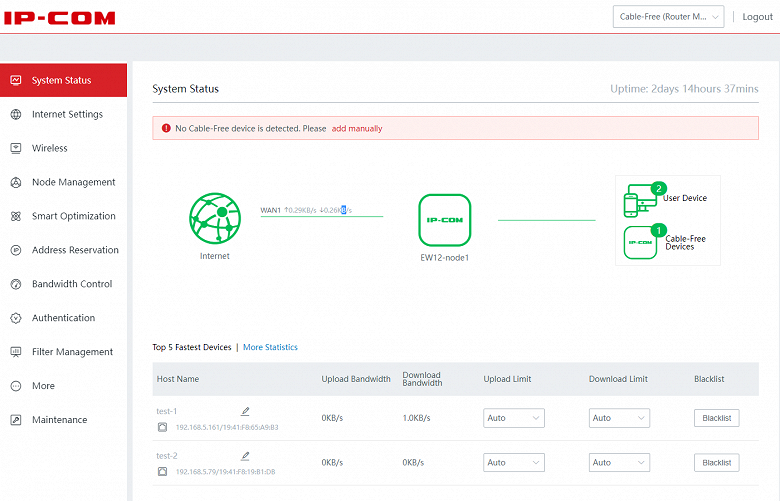
Task: Expand test-2 Upload Limit dropdown
Action: pos(514,463)
